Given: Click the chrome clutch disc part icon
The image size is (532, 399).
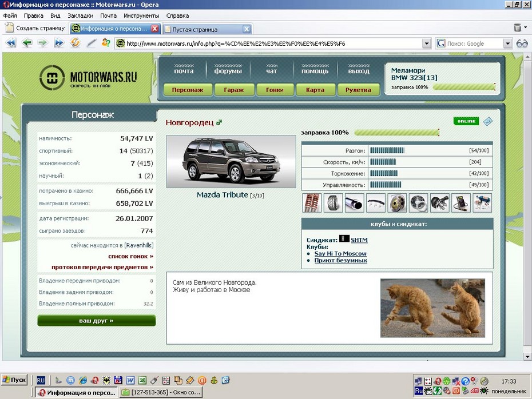Looking at the screenshot, I should (418, 203).
